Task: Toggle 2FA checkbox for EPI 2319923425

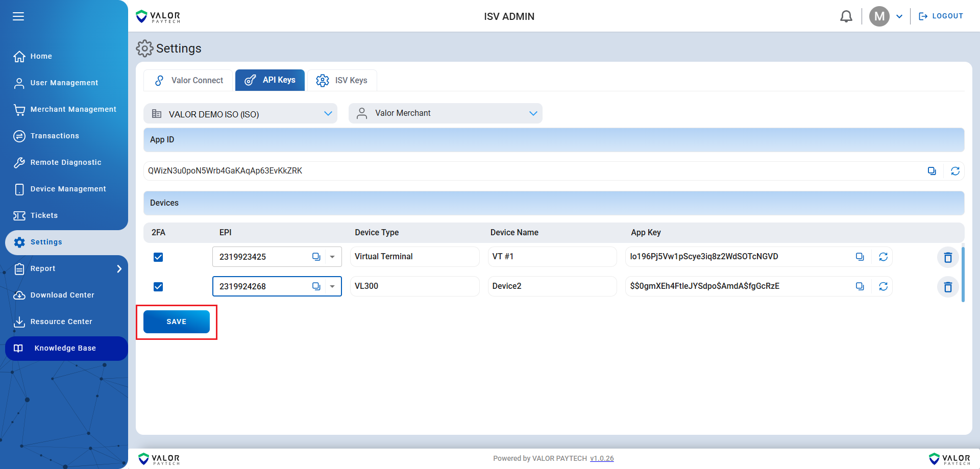Action: [158, 257]
